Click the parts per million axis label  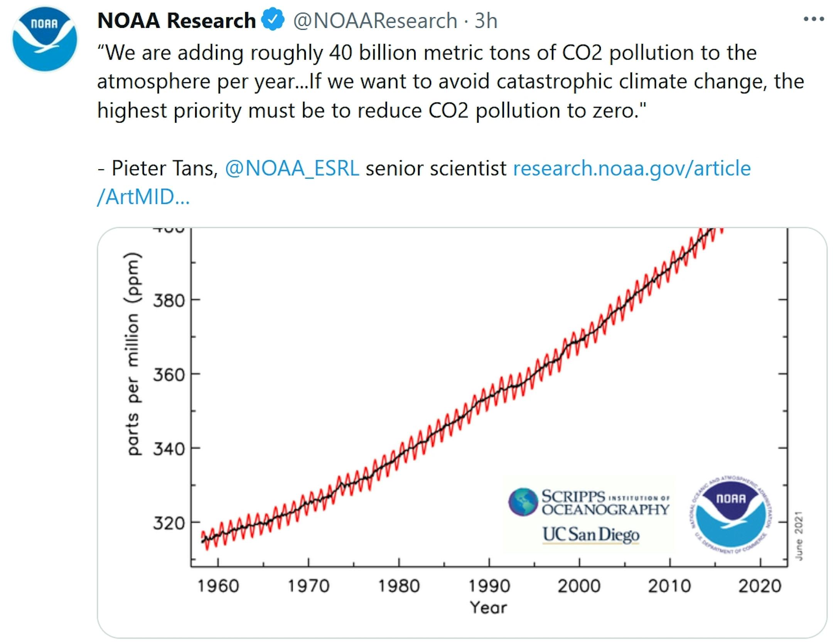[132, 354]
